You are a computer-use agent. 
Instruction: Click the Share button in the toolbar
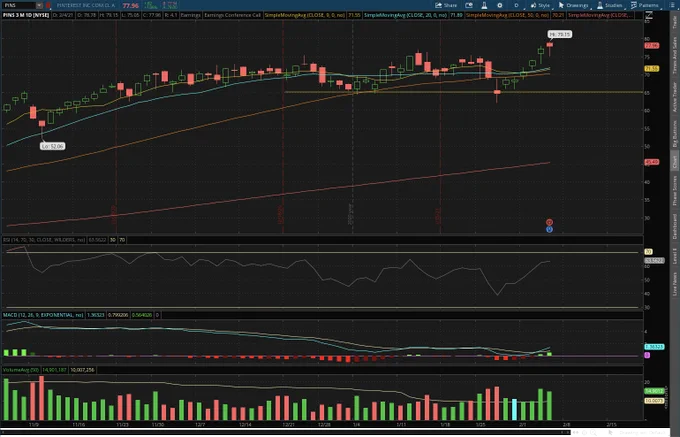click(446, 5)
